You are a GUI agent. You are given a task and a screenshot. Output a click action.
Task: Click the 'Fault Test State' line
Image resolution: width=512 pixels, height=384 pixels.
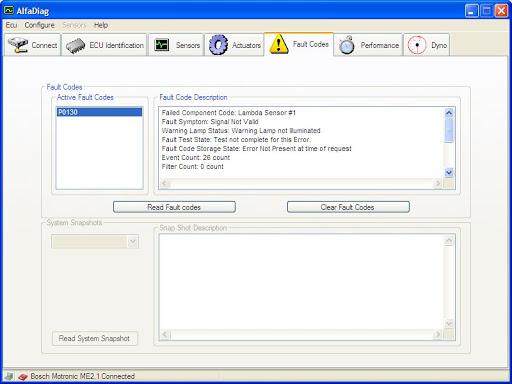point(236,140)
